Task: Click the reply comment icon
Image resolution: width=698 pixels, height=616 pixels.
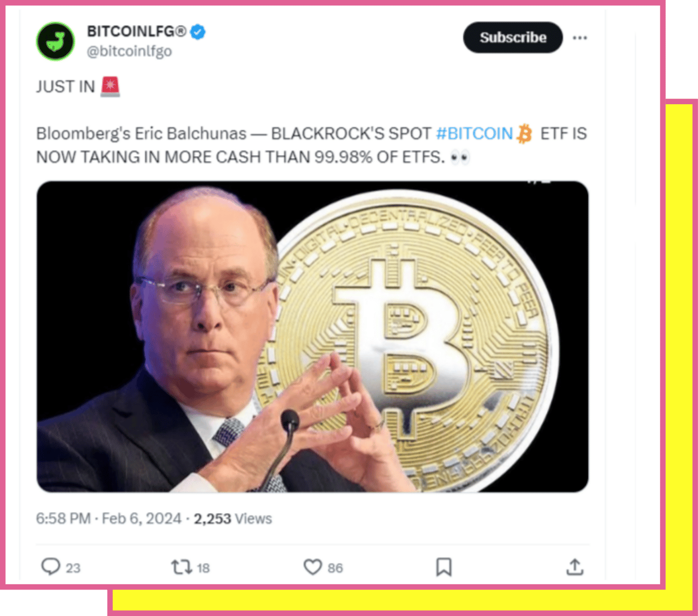Action: 51,566
